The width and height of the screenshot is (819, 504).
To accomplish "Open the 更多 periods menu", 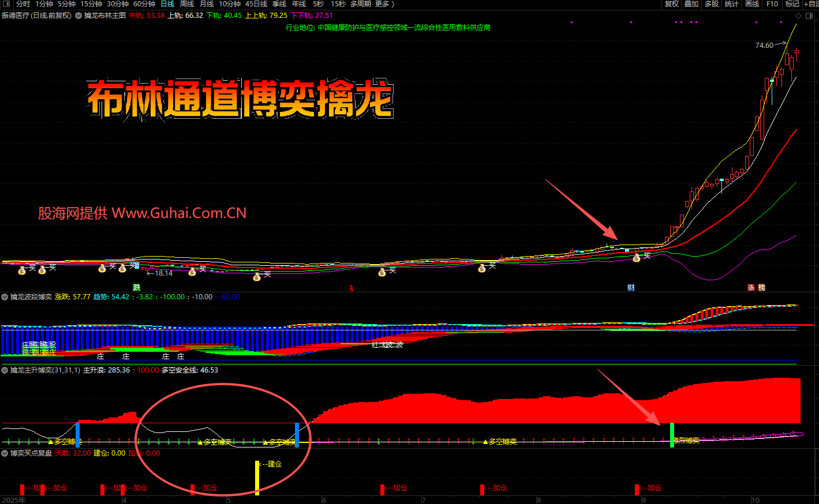I will pos(384,4).
